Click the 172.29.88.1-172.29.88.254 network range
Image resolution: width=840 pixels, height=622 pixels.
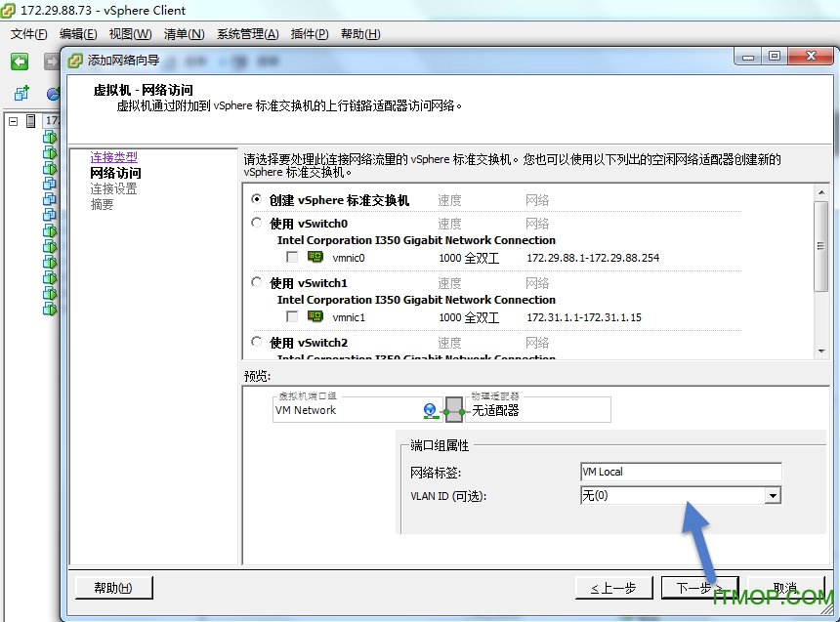tap(593, 258)
